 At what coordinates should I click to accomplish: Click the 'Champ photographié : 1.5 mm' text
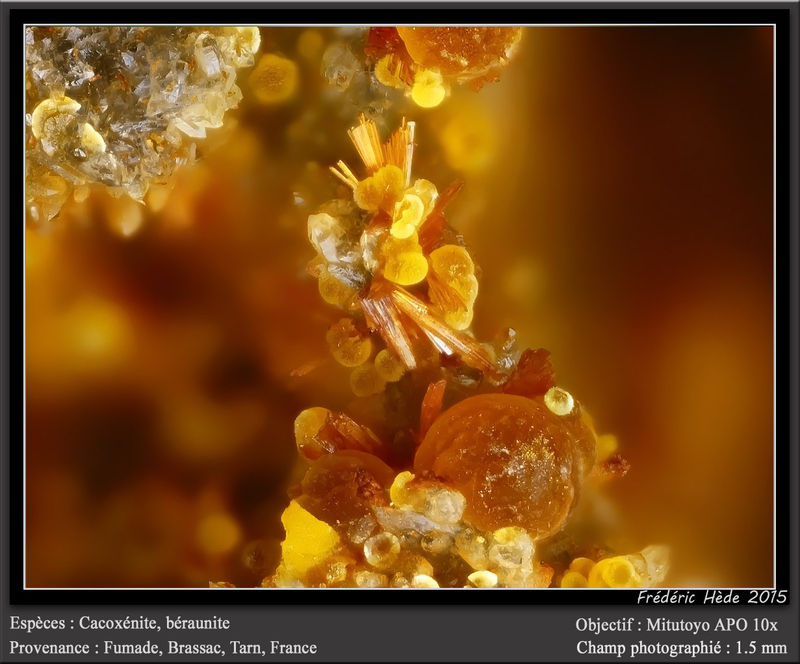tap(682, 648)
